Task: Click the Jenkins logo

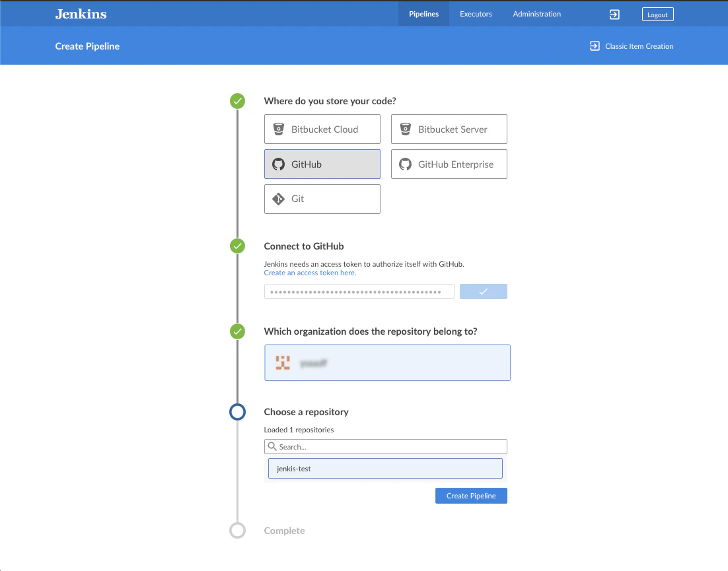Action: [81, 14]
